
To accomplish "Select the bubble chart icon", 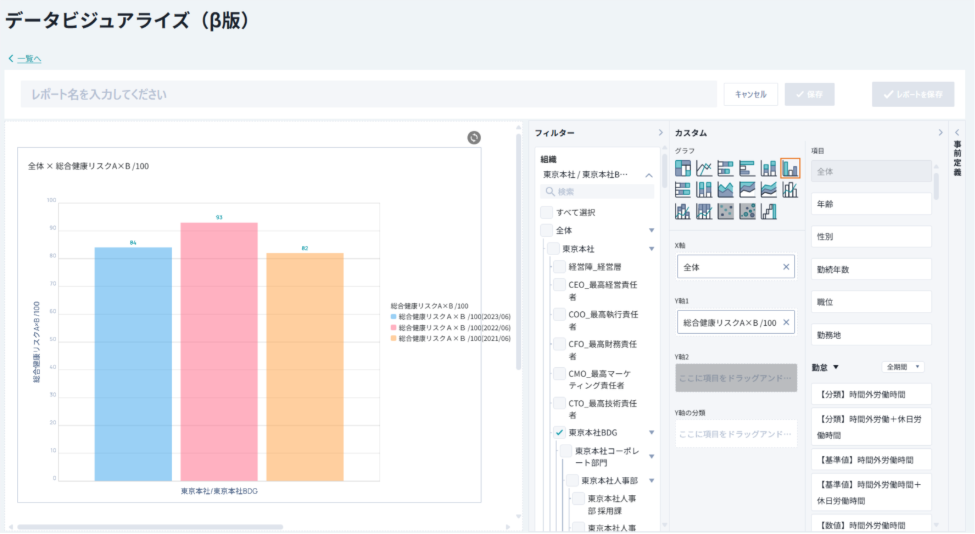I will [x=747, y=211].
